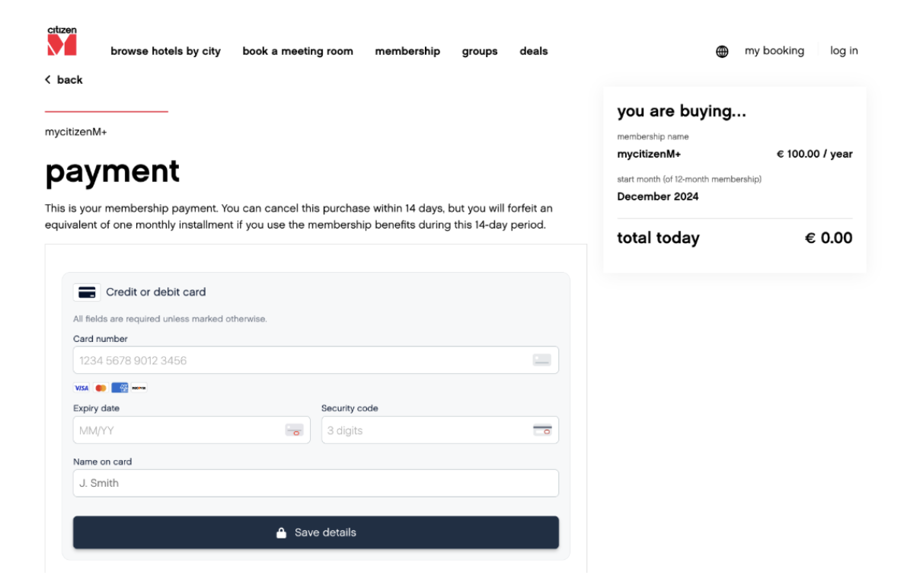Click the credit card icon beside Credit or debit card
The image size is (923, 588).
point(87,292)
